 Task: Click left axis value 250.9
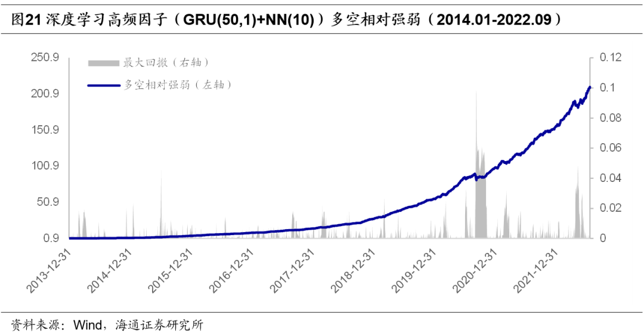[x=45, y=57]
